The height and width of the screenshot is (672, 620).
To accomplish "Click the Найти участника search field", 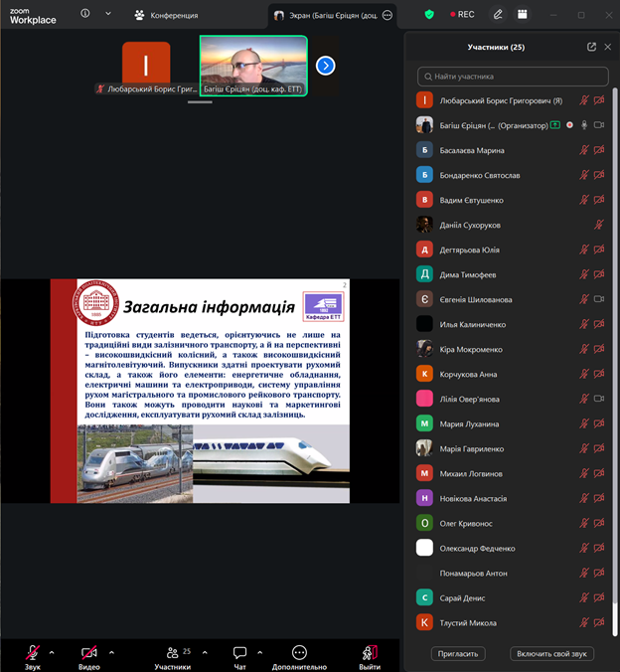I will tap(513, 77).
